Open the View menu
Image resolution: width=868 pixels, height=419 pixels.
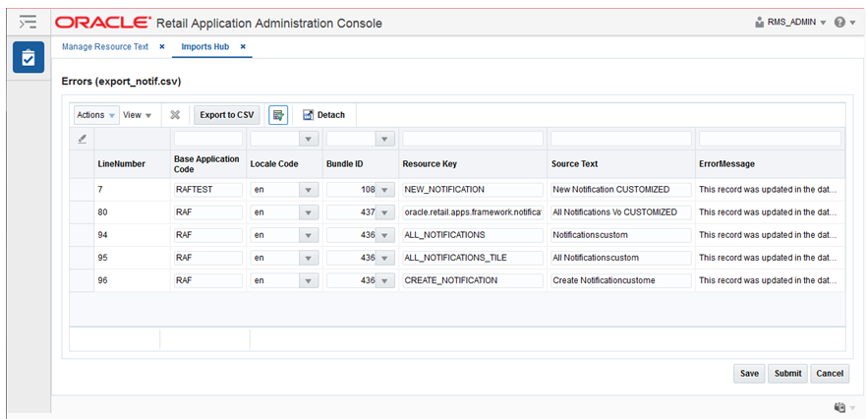[138, 115]
